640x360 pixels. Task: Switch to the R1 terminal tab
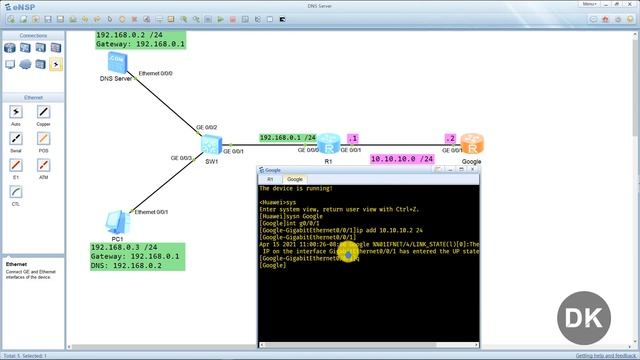pyautogui.click(x=270, y=179)
